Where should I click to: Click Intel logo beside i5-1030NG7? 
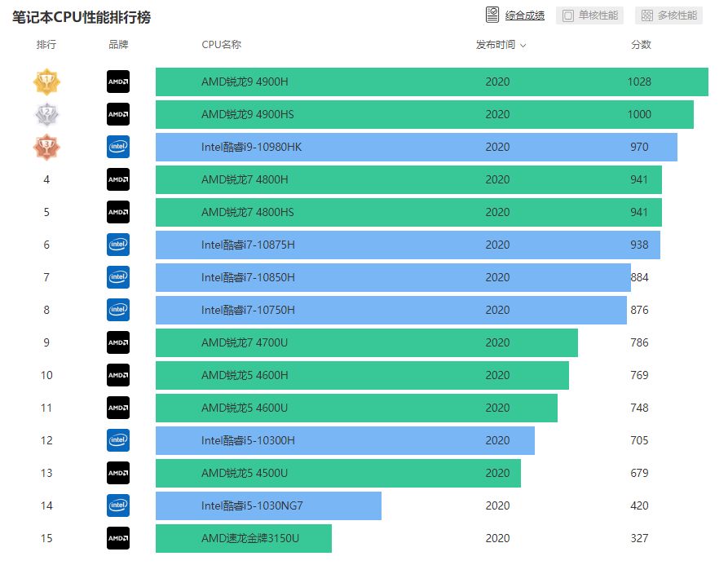(x=118, y=505)
